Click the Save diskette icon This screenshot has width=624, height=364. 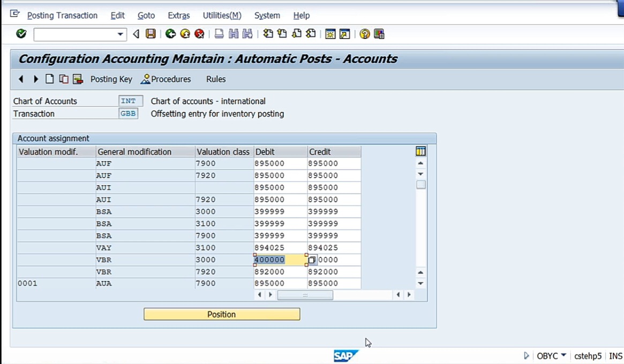151,34
